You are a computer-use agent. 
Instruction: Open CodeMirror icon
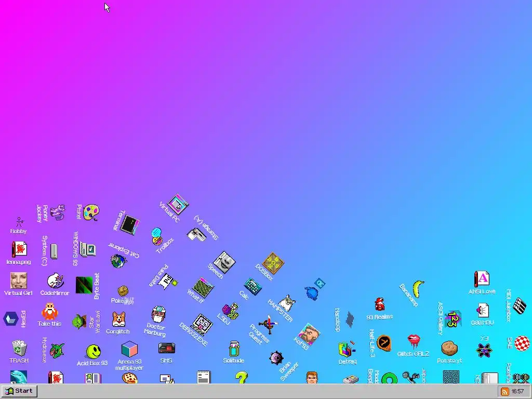(x=55, y=281)
